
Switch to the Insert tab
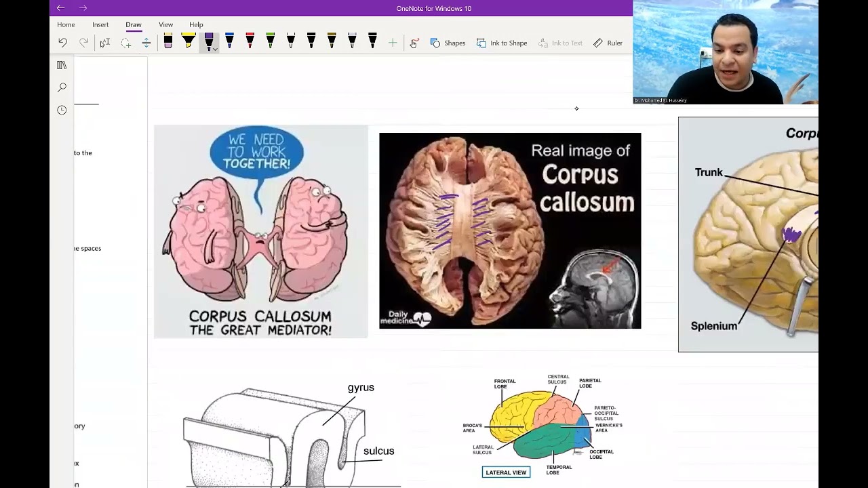coord(100,24)
